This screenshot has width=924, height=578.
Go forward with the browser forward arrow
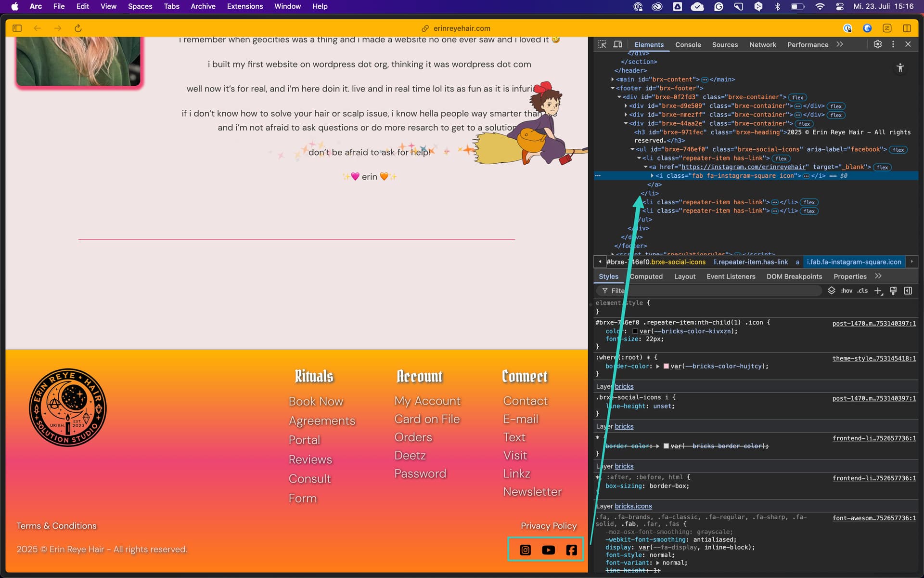pos(58,28)
